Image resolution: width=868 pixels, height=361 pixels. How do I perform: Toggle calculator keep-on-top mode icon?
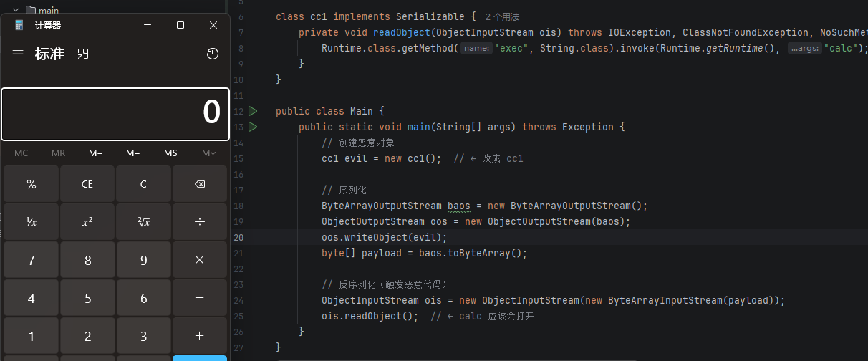pyautogui.click(x=83, y=54)
